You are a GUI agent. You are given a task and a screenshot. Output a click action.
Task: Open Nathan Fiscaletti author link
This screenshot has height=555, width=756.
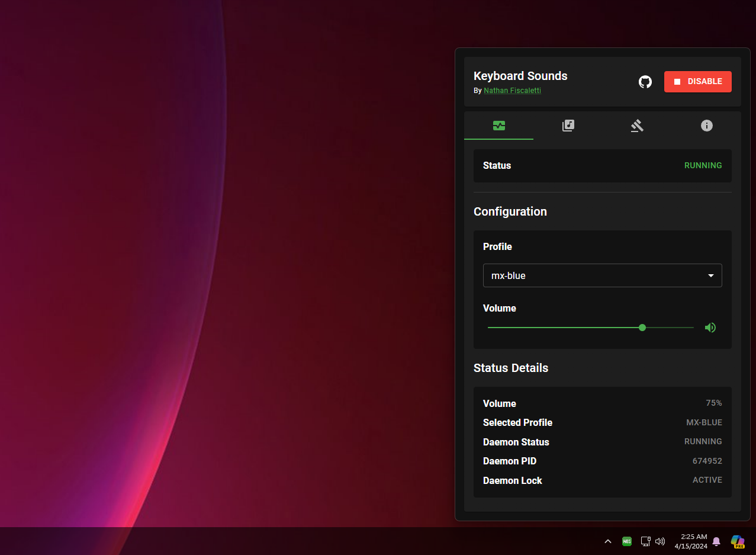(x=512, y=91)
